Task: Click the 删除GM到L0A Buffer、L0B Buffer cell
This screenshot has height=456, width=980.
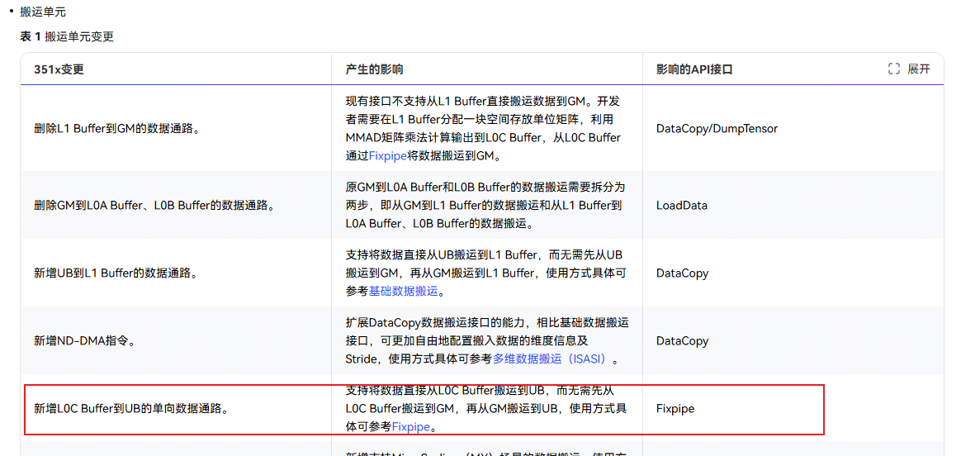Action: [x=176, y=205]
